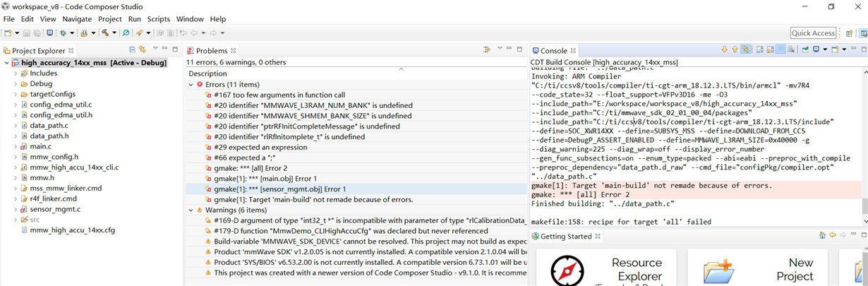The image size is (868, 286).
Task: Open the Problems view menu triangle
Action: click(500, 49)
